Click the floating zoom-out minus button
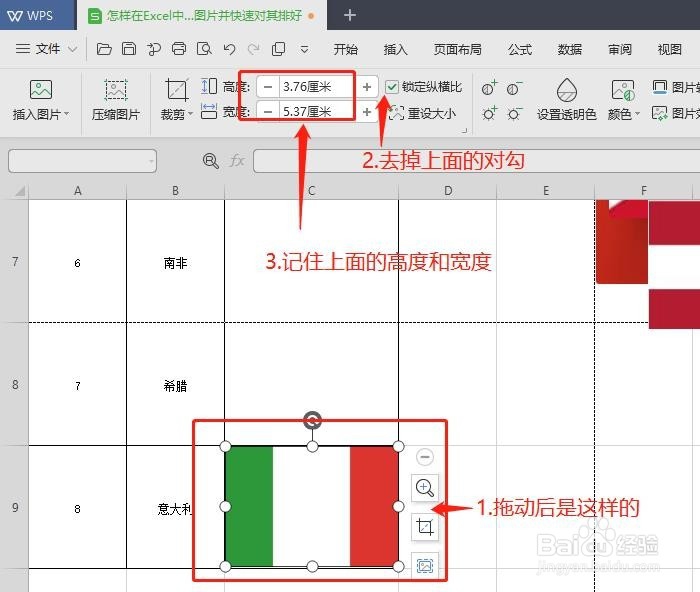 pyautogui.click(x=425, y=457)
